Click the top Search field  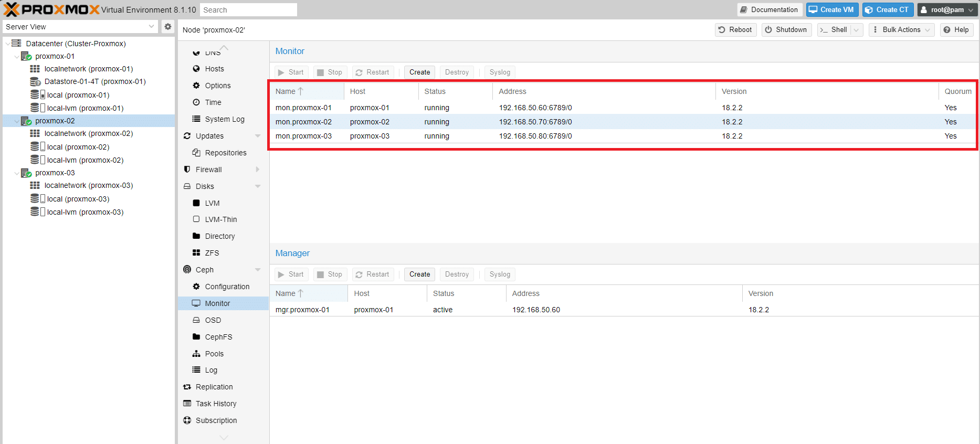tap(248, 10)
